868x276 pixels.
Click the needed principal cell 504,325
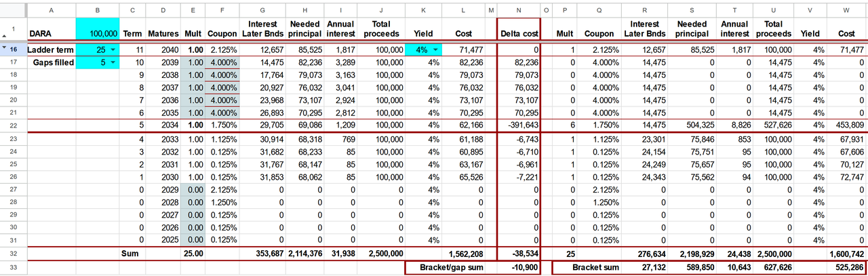690,125
